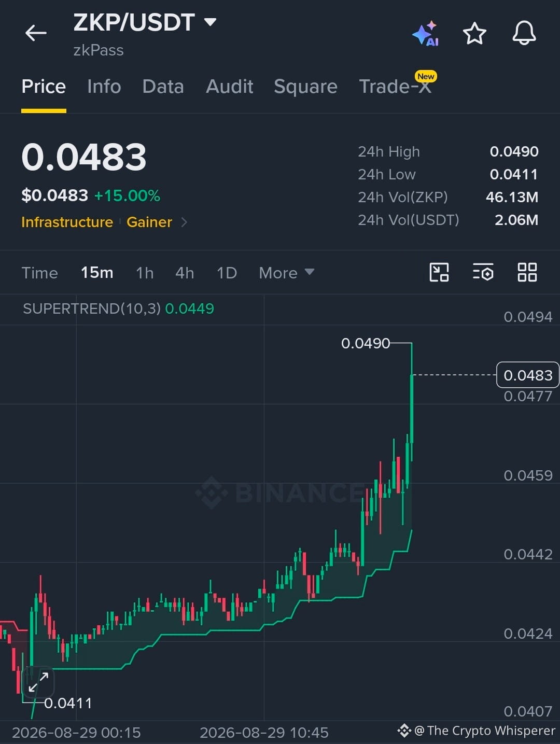Tap the Infrastructure category tag
Screen dimensions: 560x744
pyautogui.click(x=67, y=222)
